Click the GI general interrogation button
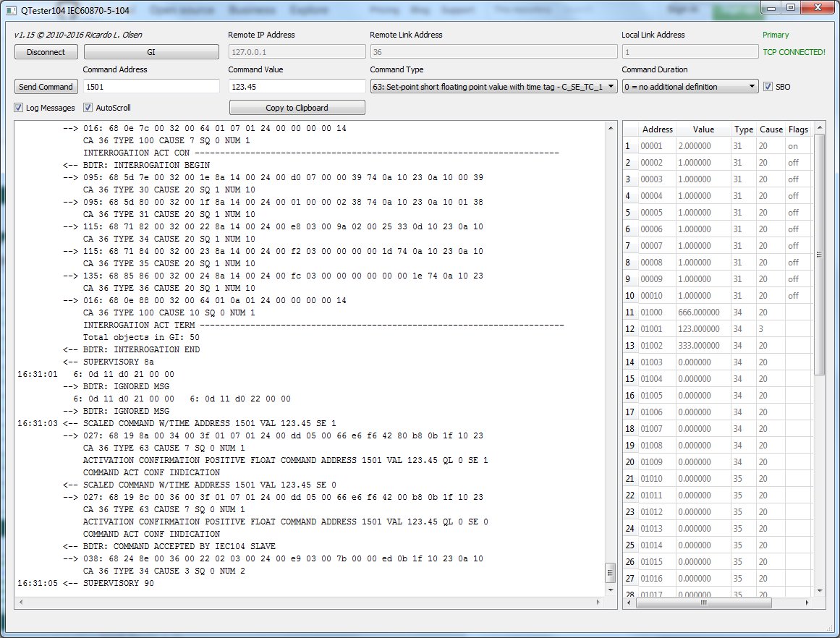This screenshot has width=840, height=638. click(151, 52)
